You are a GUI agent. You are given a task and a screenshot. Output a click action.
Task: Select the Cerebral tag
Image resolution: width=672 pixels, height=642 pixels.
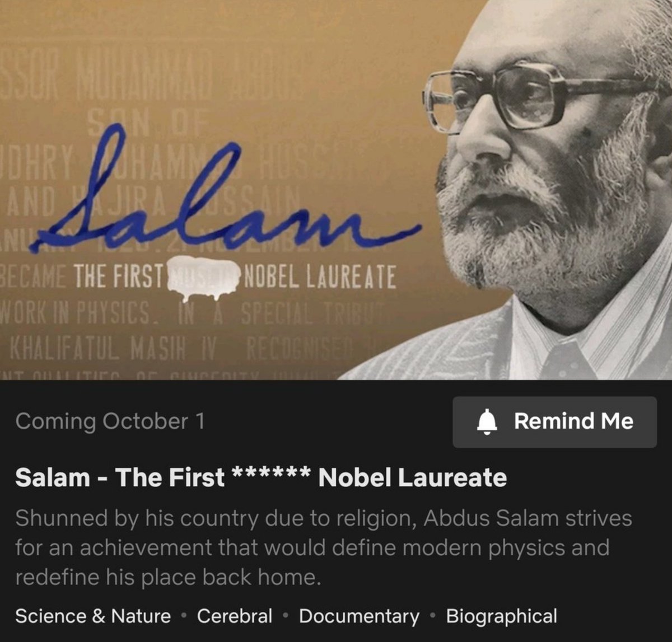(x=235, y=616)
